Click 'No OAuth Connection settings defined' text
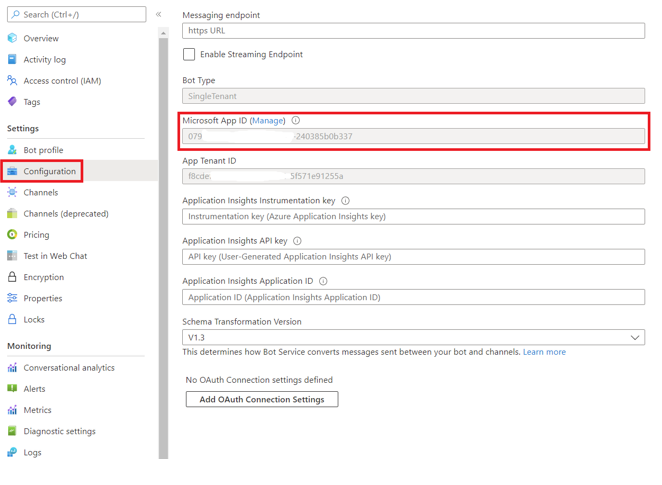This screenshot has height=485, width=662. [259, 380]
